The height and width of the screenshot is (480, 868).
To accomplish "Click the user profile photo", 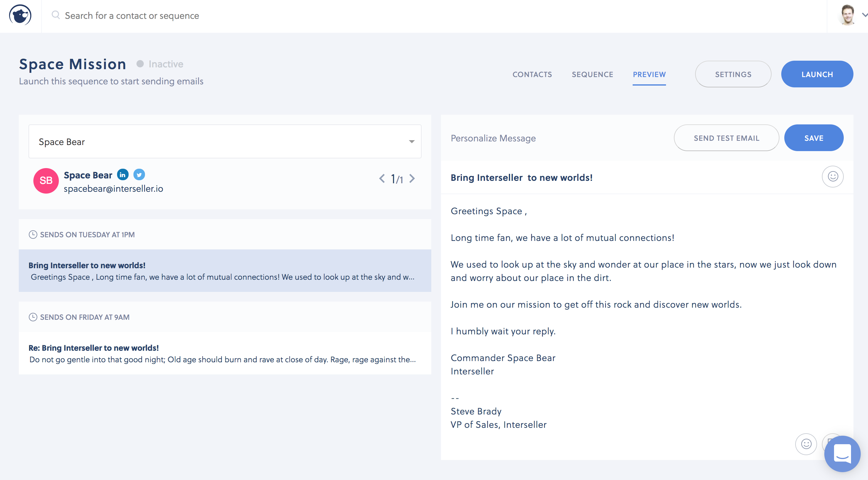I will pyautogui.click(x=847, y=15).
